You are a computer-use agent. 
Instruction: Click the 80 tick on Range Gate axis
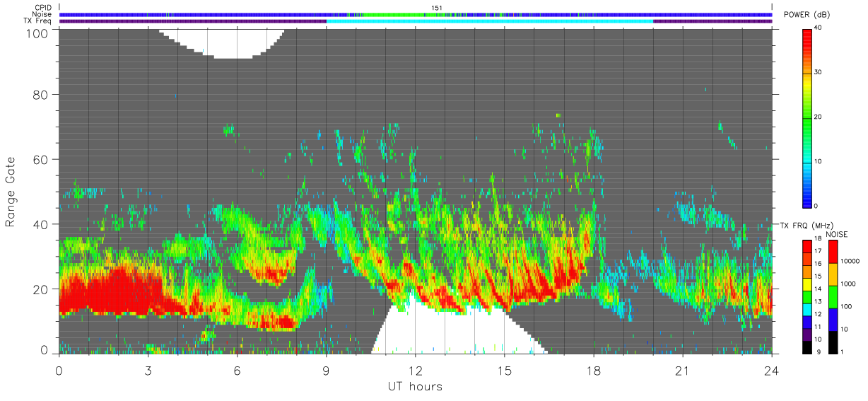pos(41,95)
